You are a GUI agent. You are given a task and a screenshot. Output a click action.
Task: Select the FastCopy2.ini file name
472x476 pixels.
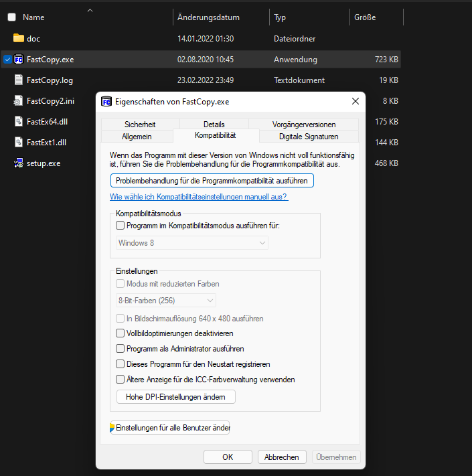pos(50,101)
